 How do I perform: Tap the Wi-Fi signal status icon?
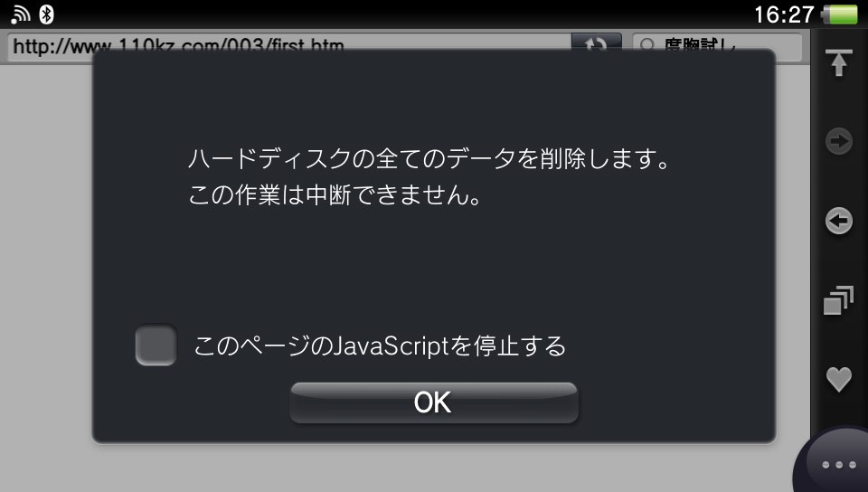21,14
